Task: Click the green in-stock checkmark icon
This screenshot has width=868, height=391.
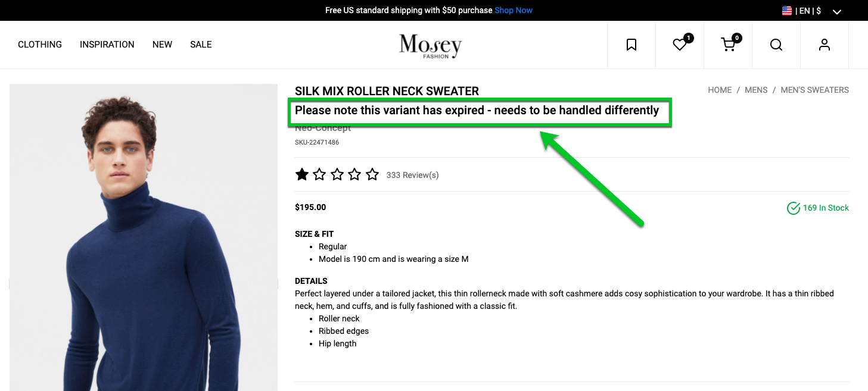Action: click(794, 208)
